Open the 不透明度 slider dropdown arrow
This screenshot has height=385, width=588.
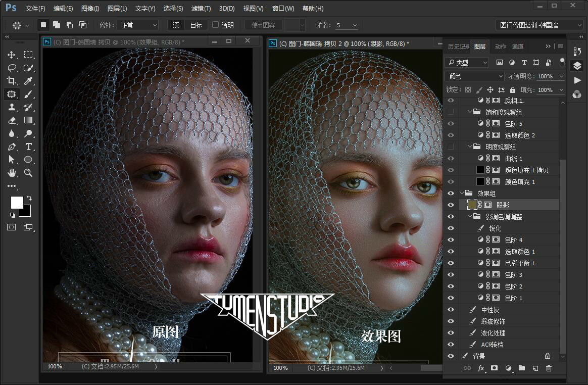click(x=561, y=77)
